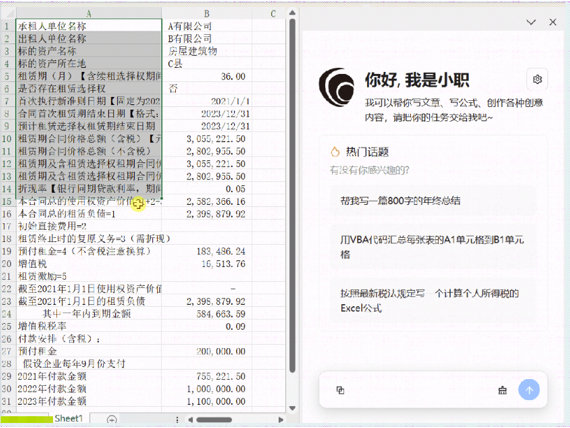The width and height of the screenshot is (570, 428).
Task: Click the vertical scrollbar down arrow
Action: (x=292, y=408)
